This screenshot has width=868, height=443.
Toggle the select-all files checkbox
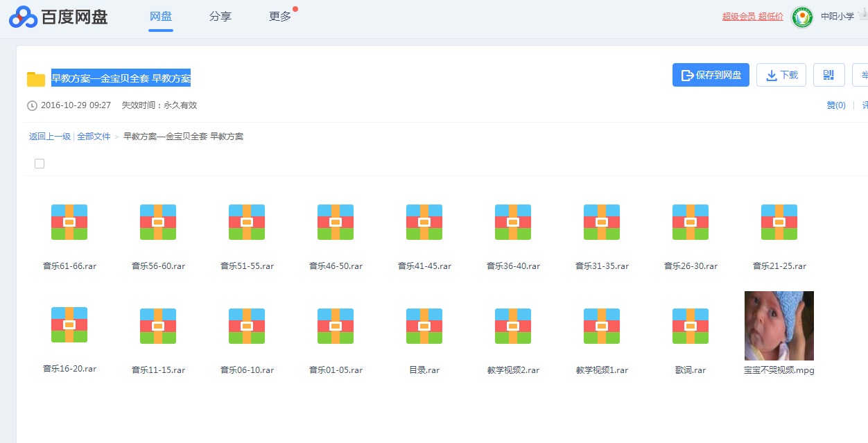tap(39, 163)
